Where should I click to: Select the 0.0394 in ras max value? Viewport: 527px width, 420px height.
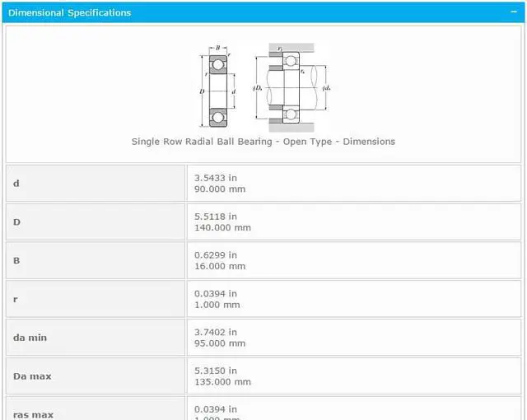[216, 409]
